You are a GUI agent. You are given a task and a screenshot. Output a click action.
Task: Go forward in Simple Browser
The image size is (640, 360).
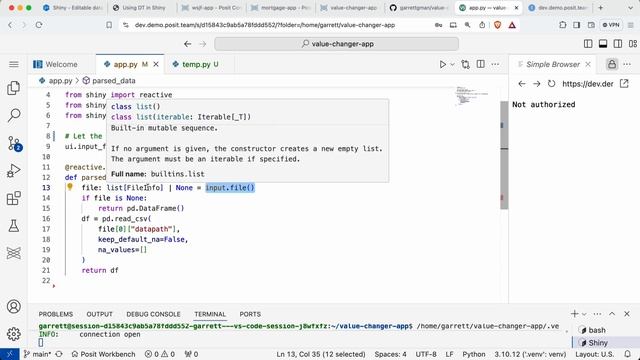[x=536, y=84]
